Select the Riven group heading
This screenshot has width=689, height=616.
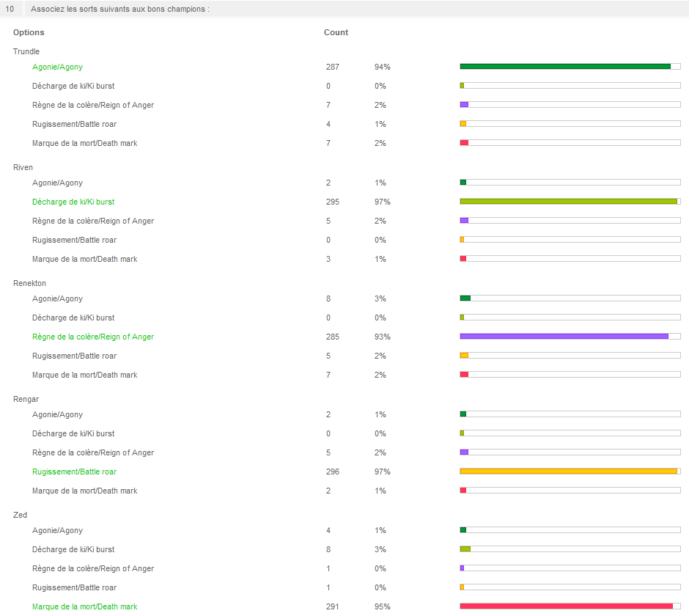click(x=23, y=167)
